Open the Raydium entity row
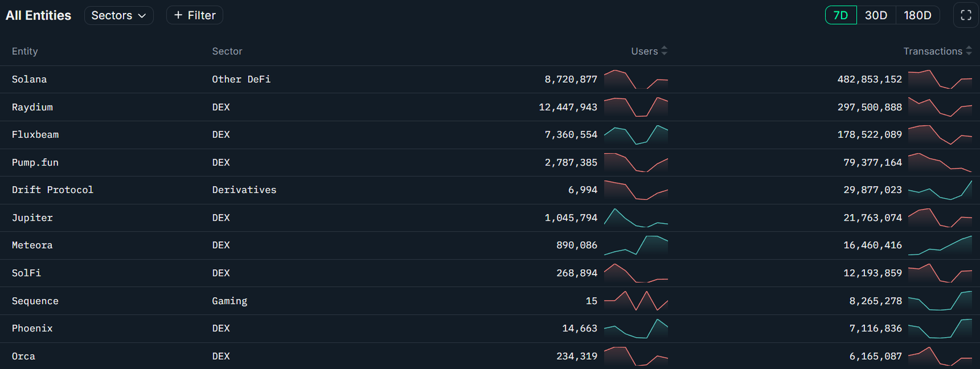Viewport: 980px width, 369px height. (32, 107)
